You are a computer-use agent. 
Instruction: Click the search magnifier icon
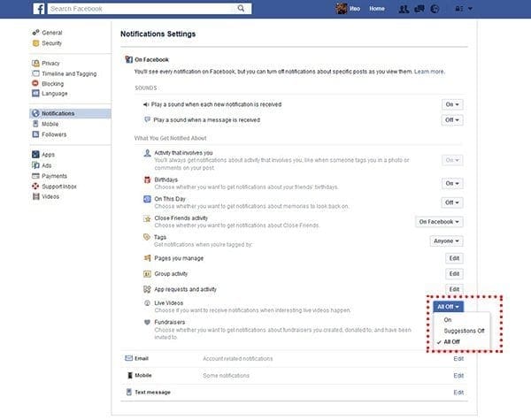(242, 9)
